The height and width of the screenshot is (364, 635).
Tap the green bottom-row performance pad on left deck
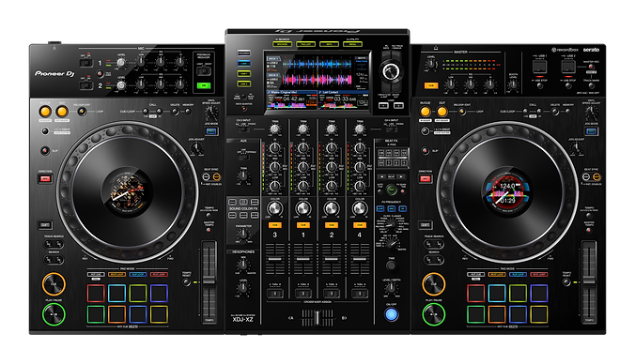(96, 314)
